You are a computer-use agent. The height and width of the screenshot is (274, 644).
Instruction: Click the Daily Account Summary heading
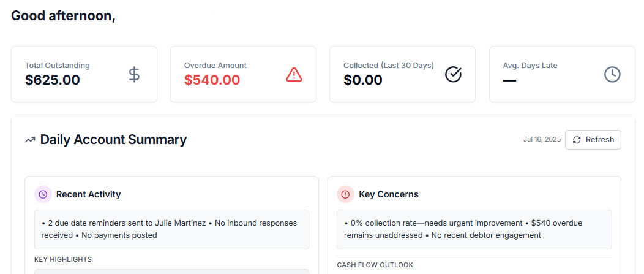click(113, 140)
